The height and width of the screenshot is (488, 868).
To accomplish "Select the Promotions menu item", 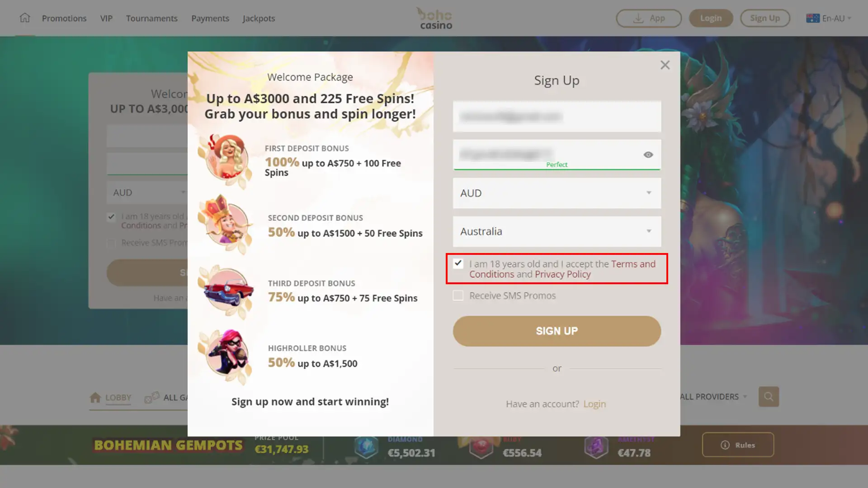I will [x=64, y=18].
